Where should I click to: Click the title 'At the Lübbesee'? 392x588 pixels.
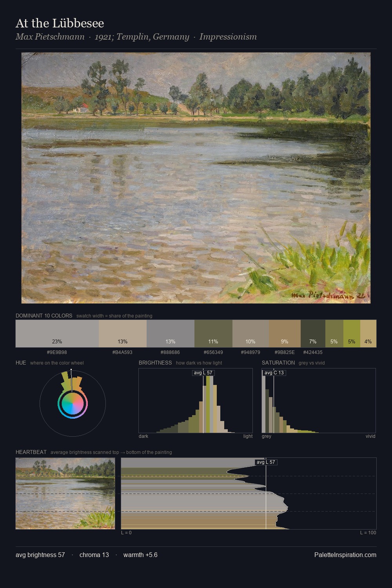60,23
